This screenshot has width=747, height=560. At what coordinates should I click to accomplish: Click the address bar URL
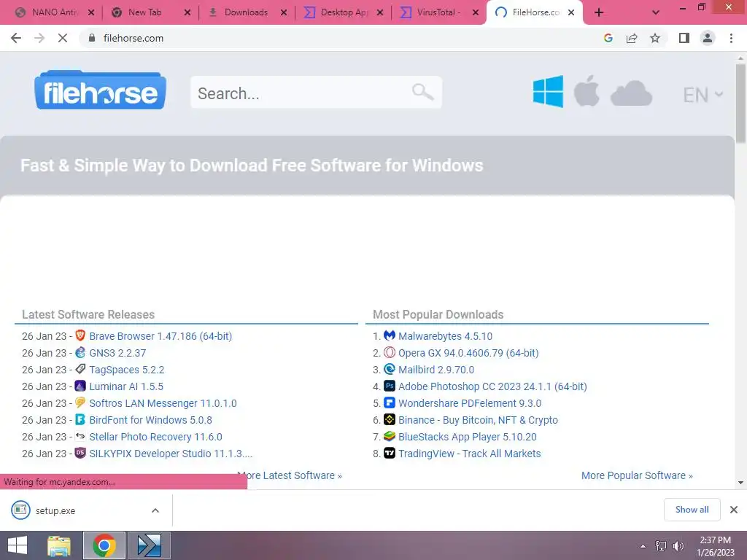pyautogui.click(x=133, y=38)
